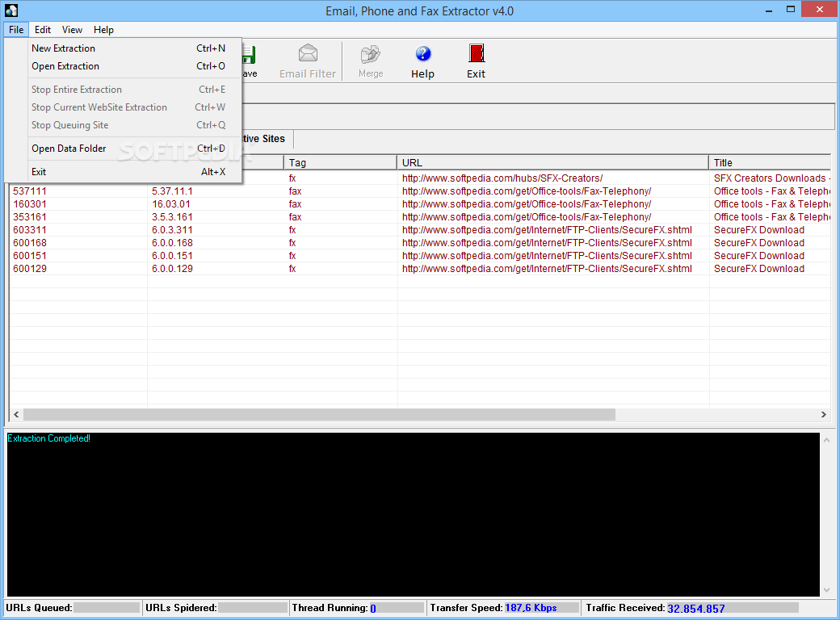The image size is (840, 620).
Task: Click the 3.5.3.161 cell
Action: coord(172,217)
